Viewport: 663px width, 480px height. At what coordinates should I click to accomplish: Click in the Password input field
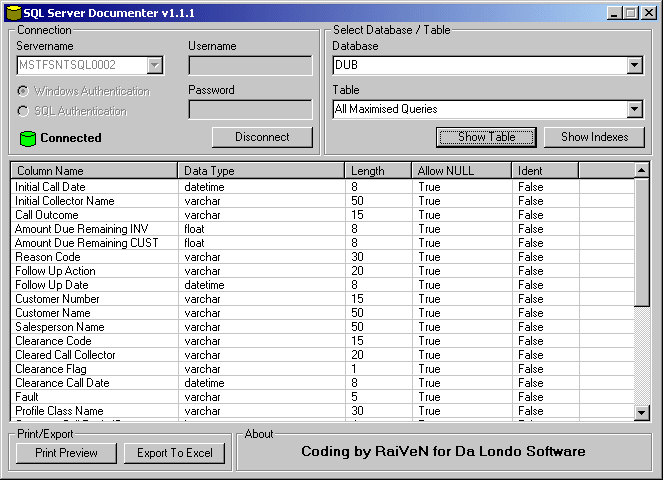(250, 109)
